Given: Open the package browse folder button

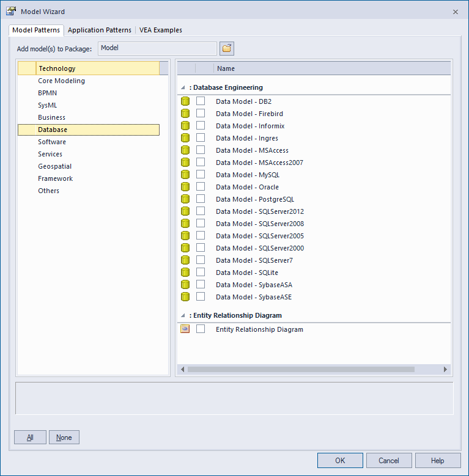Looking at the screenshot, I should click(x=227, y=48).
